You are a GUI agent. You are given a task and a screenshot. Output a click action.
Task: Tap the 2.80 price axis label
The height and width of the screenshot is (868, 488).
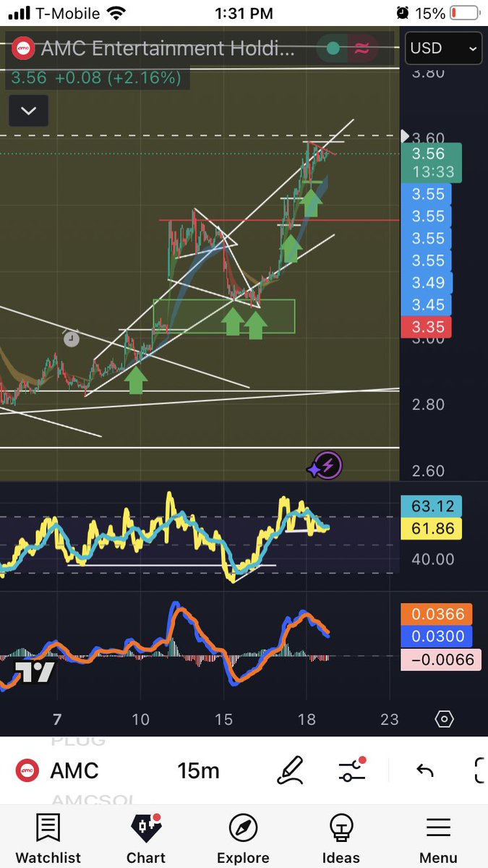(428, 404)
